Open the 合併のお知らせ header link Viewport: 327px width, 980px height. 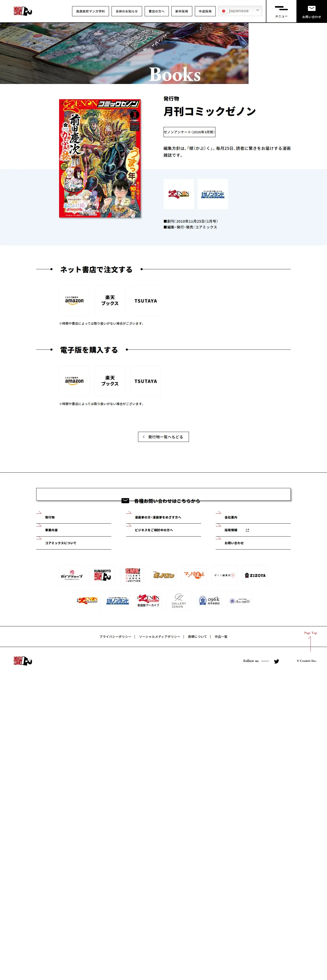click(x=127, y=11)
